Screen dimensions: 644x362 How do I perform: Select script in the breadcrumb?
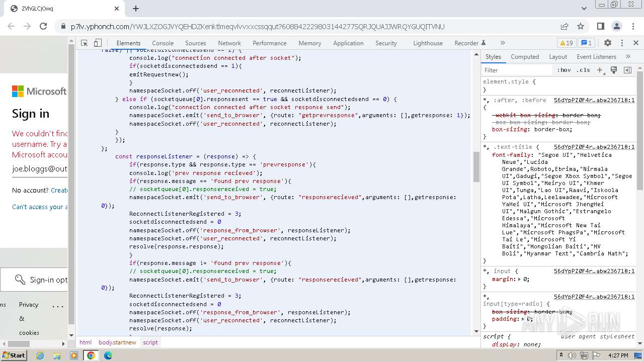tap(150, 342)
